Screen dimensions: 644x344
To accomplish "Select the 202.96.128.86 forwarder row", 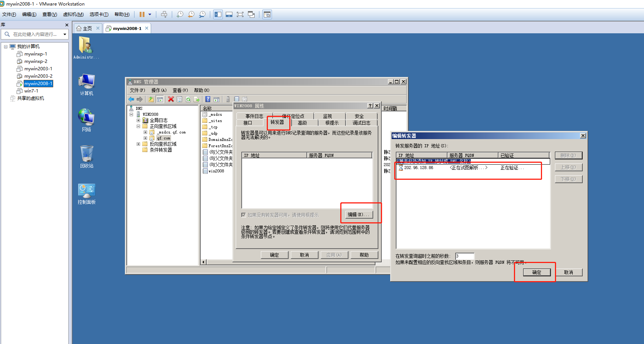I will tap(473, 168).
